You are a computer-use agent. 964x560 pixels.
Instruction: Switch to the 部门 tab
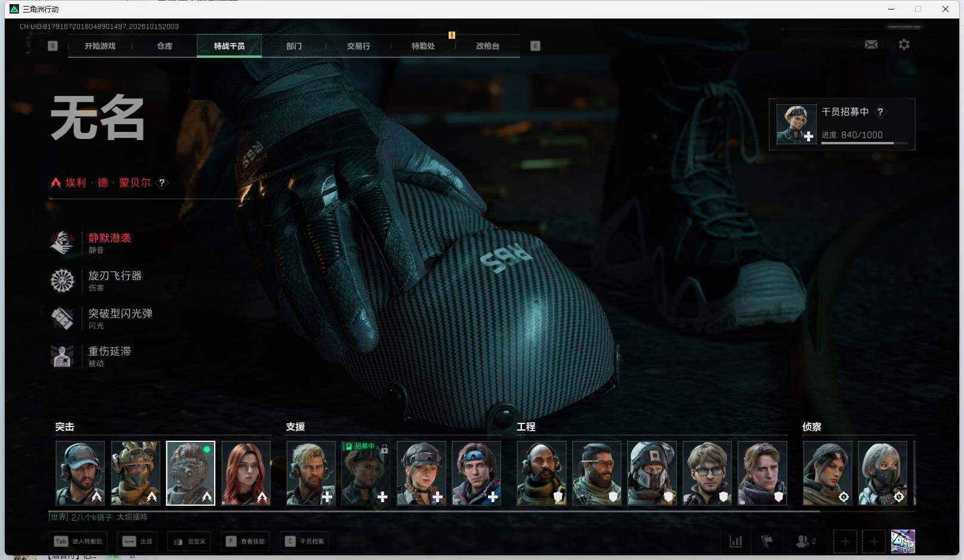click(x=293, y=46)
